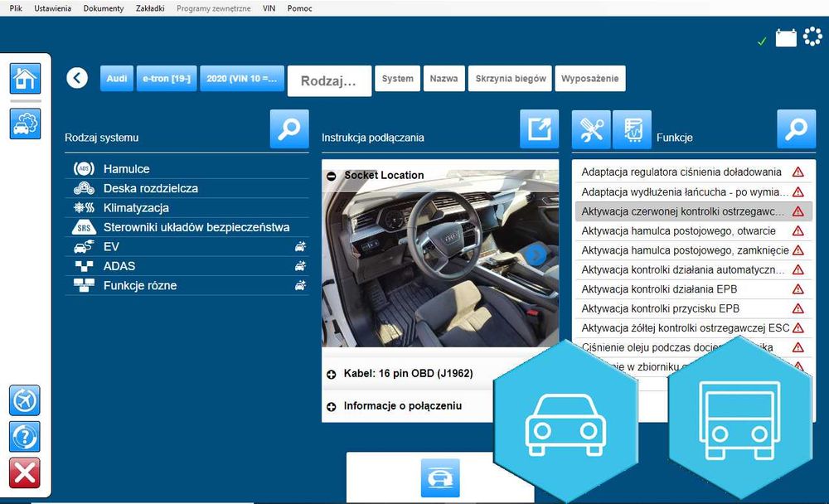Close the program with red X icon
Screen dimensions: 829x504
pyautogui.click(x=25, y=472)
